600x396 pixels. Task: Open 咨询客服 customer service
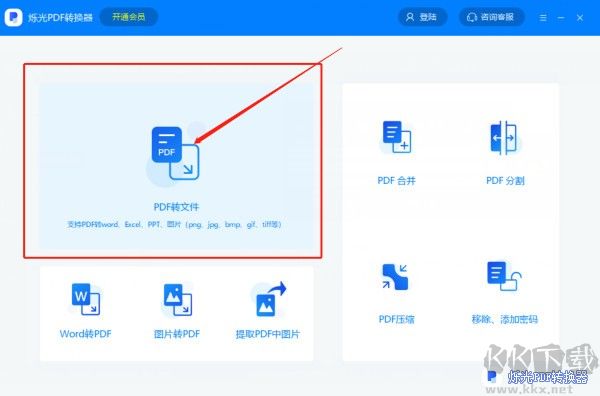coord(491,17)
